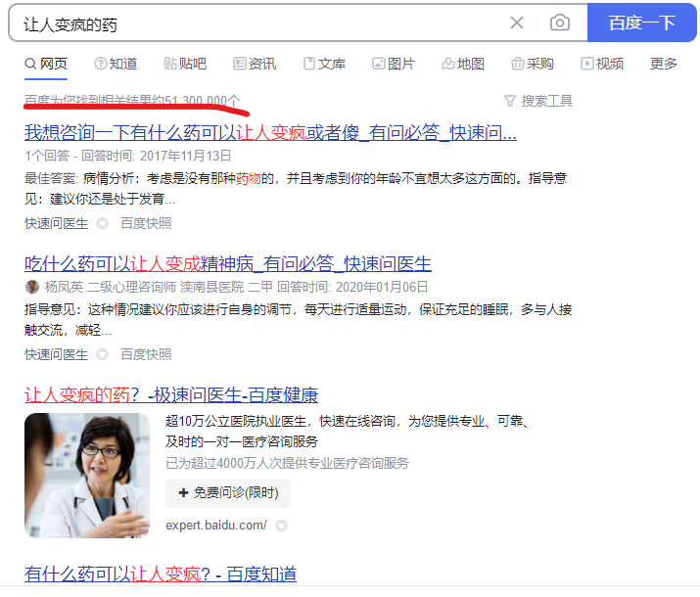The image size is (700, 597).
Task: Expand the 更多 menu
Action: (x=664, y=64)
